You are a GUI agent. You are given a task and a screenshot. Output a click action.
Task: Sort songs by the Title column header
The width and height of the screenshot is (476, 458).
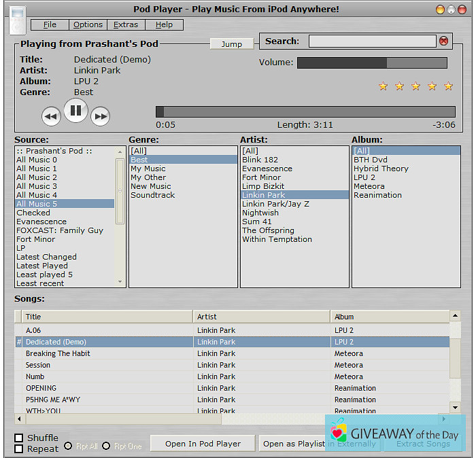click(x=109, y=317)
